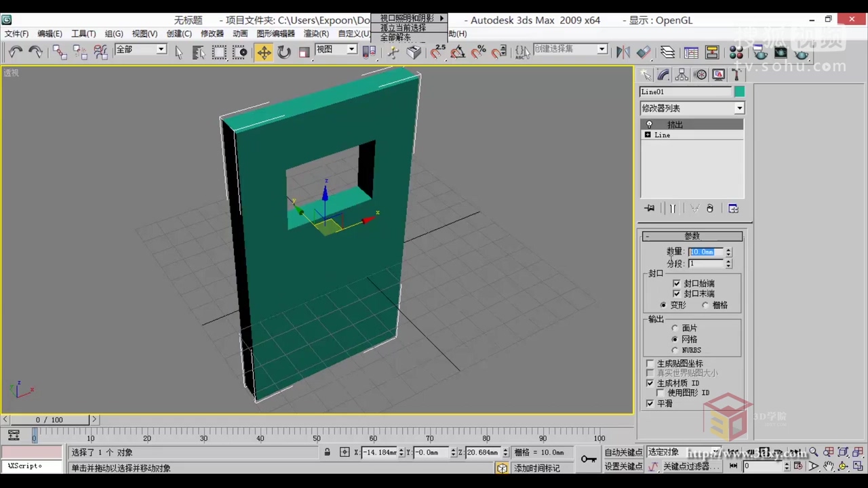Open the 文件(F) menu

(15, 33)
